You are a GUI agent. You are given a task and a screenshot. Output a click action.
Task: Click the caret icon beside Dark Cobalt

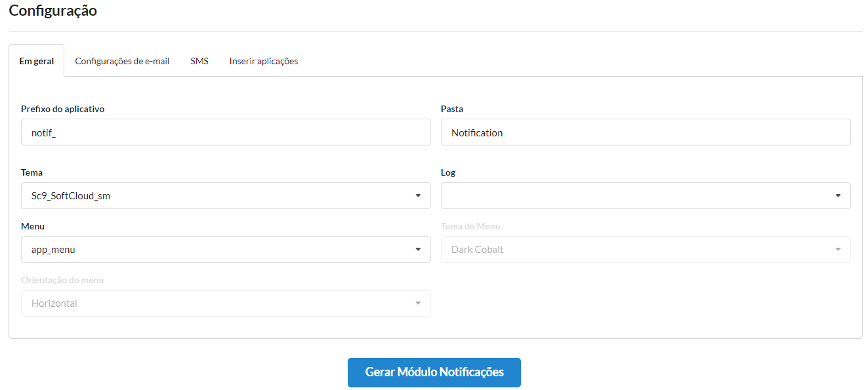pos(838,249)
